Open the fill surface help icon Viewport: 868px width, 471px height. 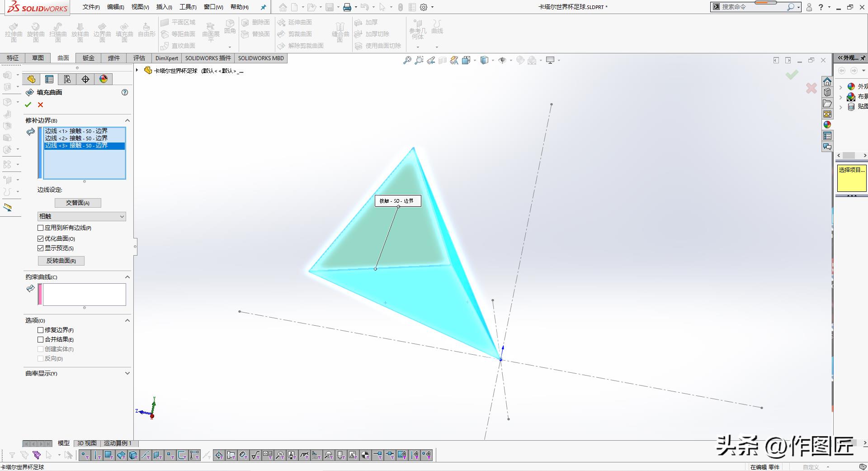[125, 92]
